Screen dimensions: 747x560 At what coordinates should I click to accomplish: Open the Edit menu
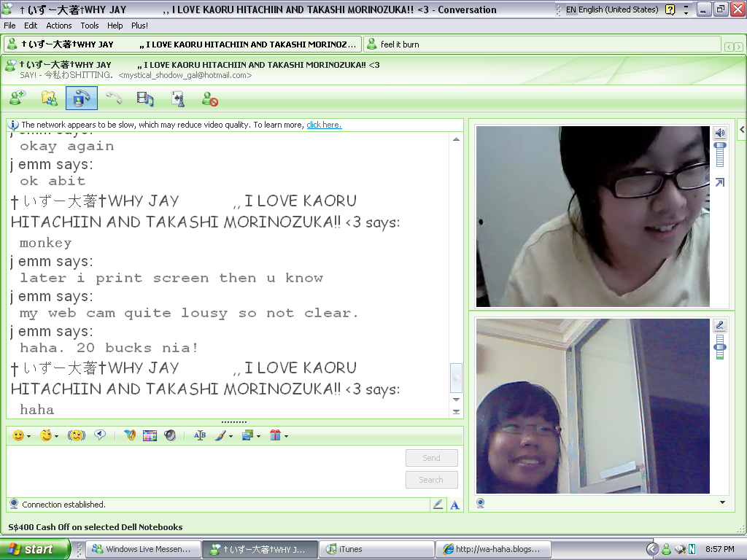[31, 26]
